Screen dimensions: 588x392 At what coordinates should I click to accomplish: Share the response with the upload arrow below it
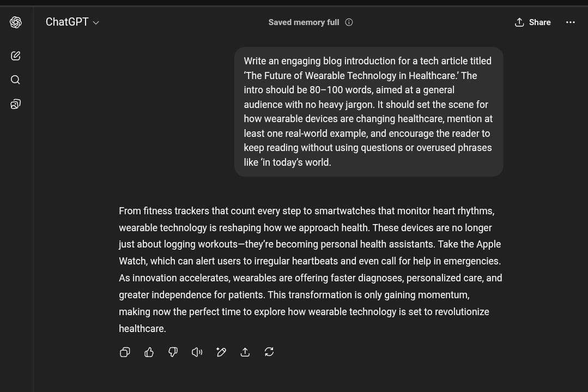pos(245,352)
